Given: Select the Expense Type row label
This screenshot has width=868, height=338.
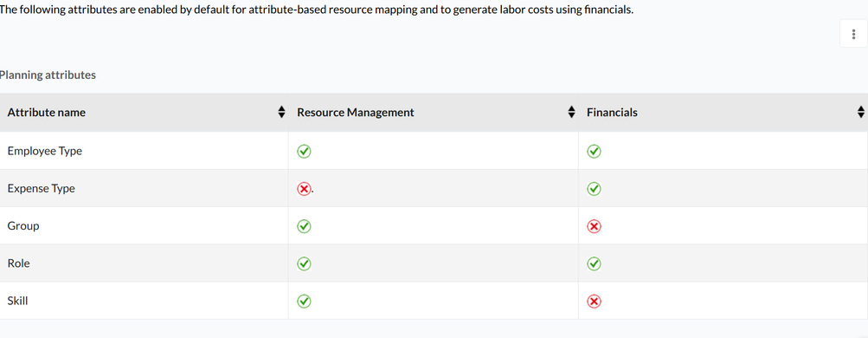Looking at the screenshot, I should [41, 188].
